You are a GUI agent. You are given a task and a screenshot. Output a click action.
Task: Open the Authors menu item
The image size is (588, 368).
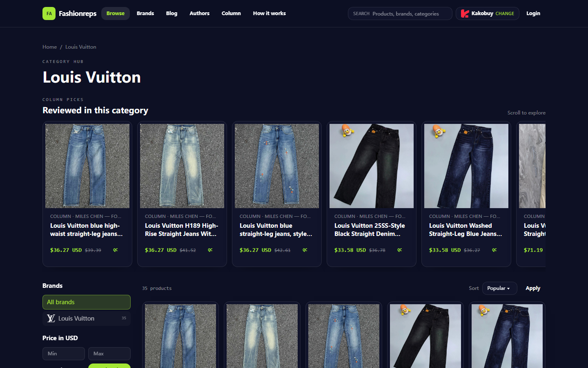199,13
